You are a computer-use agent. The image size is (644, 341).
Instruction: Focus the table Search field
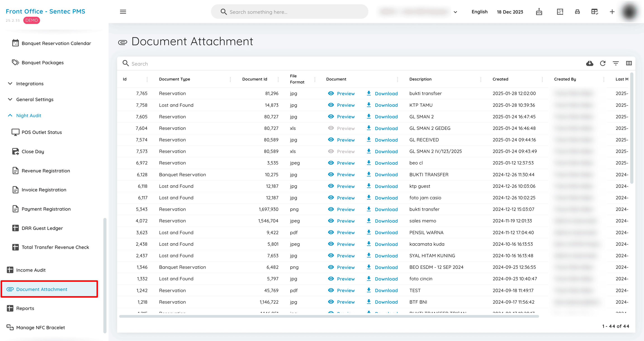pyautogui.click(x=350, y=64)
